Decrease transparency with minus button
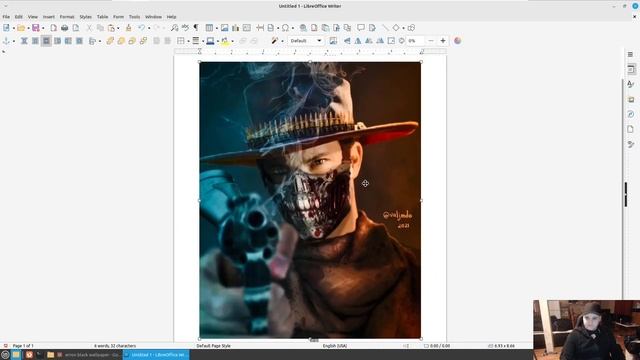Screen dimensions: 640x360 (431, 41)
